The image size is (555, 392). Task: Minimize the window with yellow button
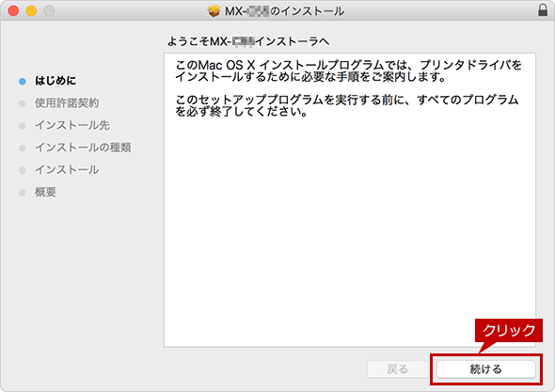(x=31, y=10)
